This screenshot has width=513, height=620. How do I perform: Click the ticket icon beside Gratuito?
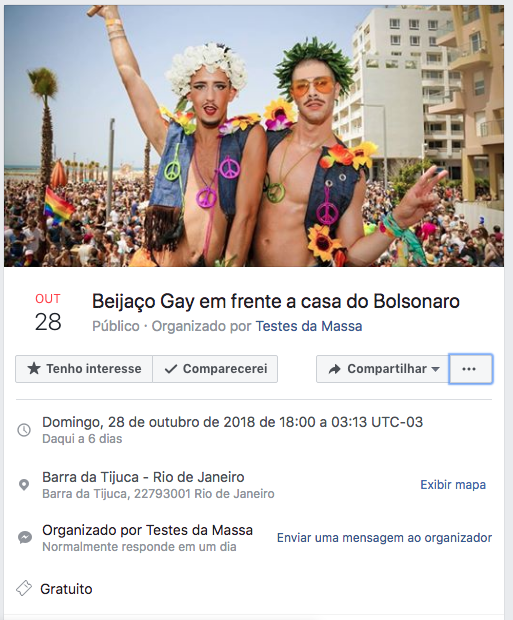[24, 588]
